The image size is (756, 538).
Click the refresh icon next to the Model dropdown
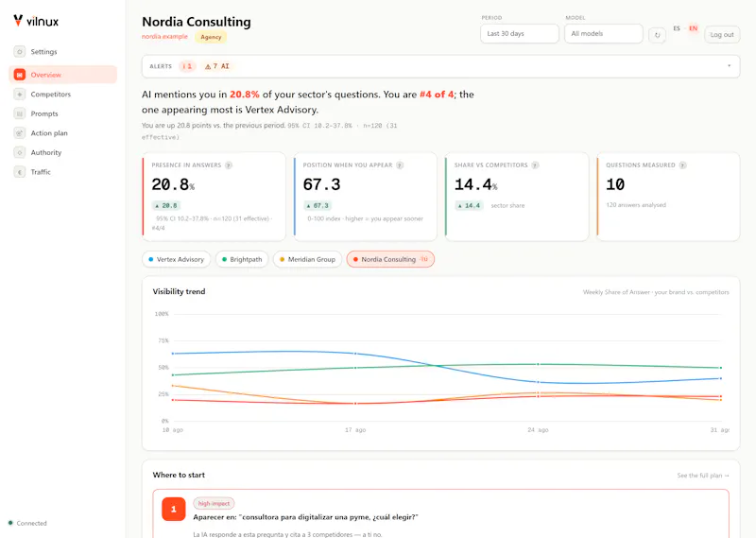657,35
